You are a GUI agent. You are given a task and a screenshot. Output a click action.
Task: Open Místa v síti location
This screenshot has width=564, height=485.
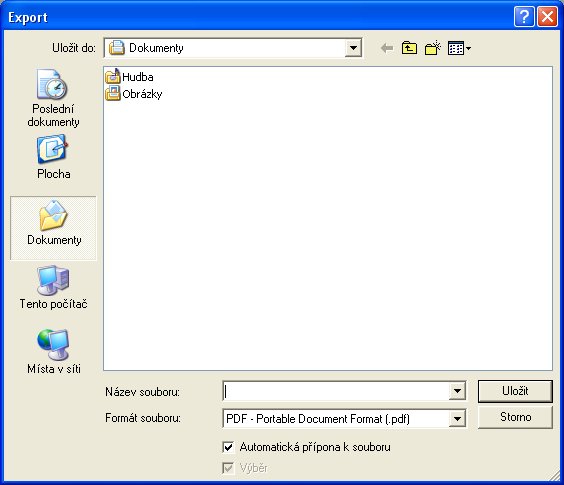pos(53,352)
